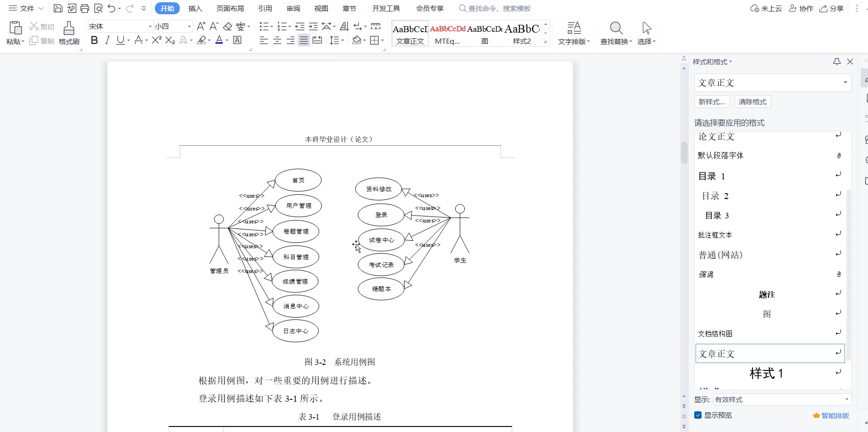Click the Paste clipboard icon
The width and height of the screenshot is (868, 432).
(15, 28)
